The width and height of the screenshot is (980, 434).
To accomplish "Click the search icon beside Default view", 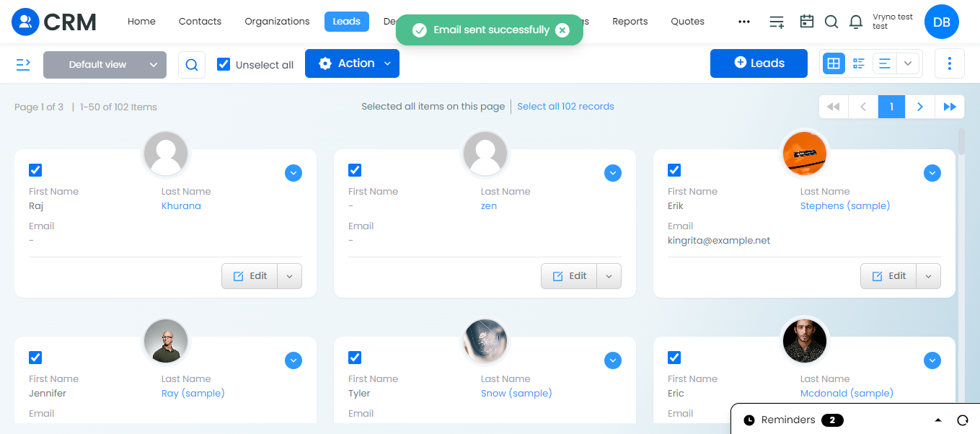I will tap(192, 64).
